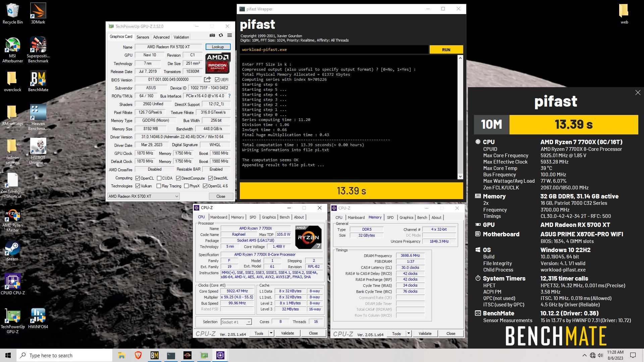Toggle the OpenGL 4.6 checkbox
The image size is (644, 362).
[205, 186]
